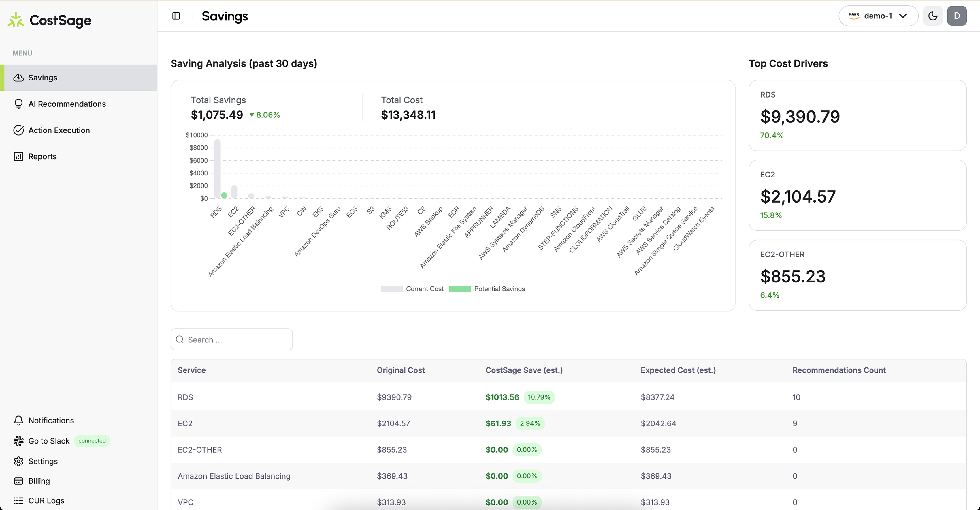
Task: Click the 70.4% label on RDS card
Action: coord(772,135)
